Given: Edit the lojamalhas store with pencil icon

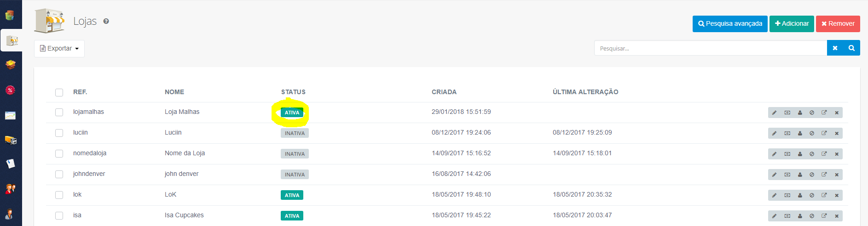Looking at the screenshot, I should pyautogui.click(x=774, y=113).
